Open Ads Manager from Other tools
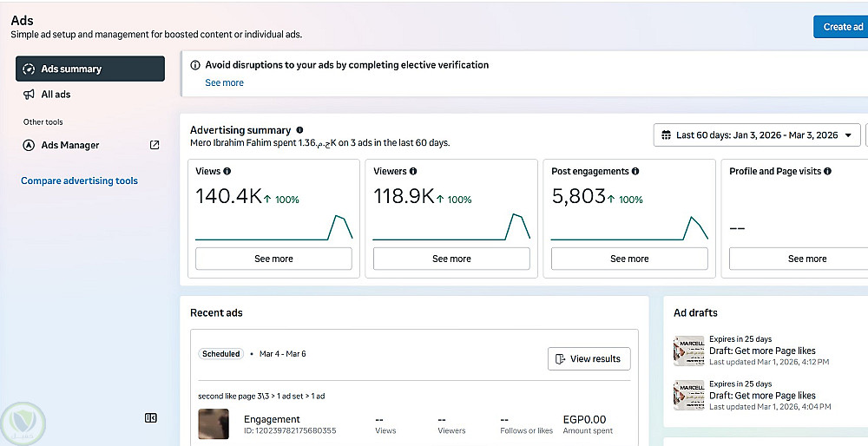The image size is (868, 446). coord(70,145)
